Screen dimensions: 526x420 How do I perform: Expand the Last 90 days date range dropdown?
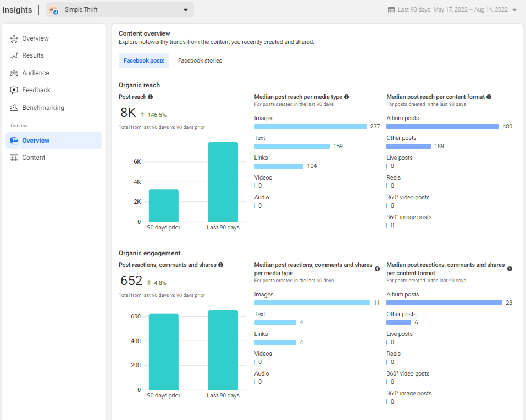[x=452, y=10]
